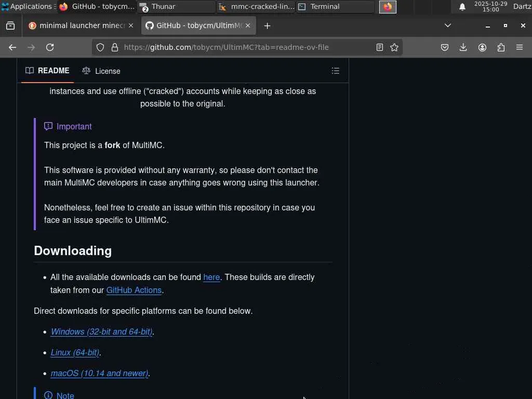Open the Firefox hamburger application menu

[520, 47]
